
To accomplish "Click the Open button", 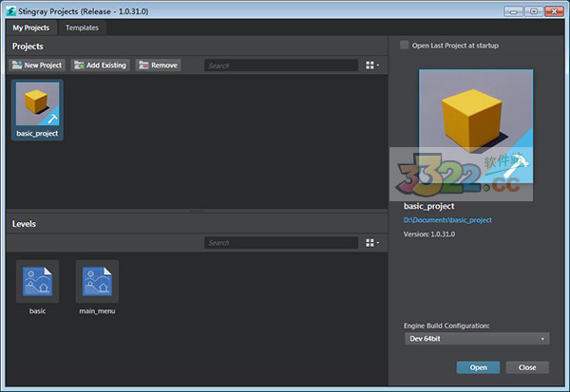I will coord(479,367).
